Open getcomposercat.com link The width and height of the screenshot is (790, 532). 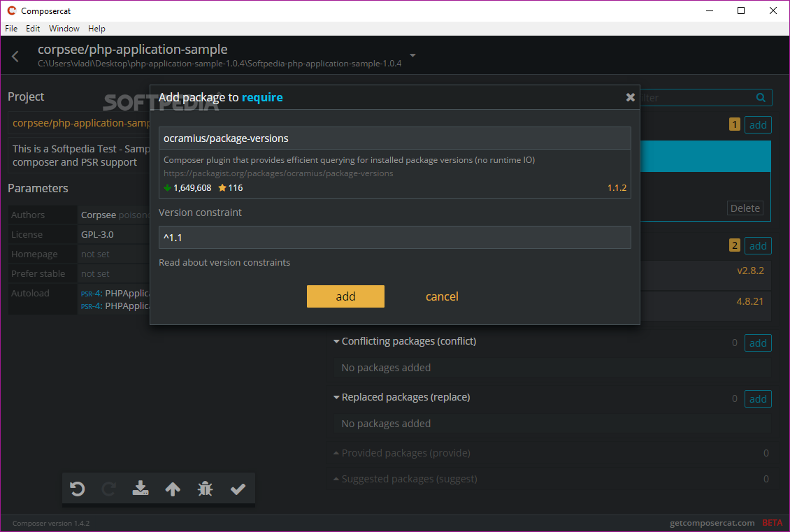(712, 523)
